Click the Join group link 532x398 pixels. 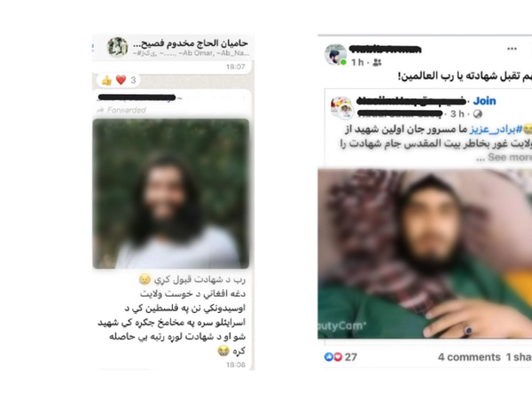484,101
